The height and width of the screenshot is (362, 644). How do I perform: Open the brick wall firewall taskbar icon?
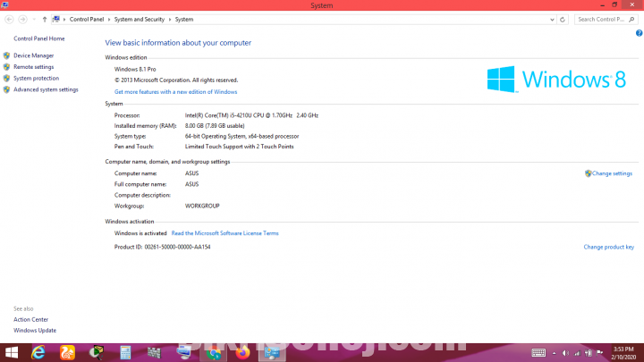154,352
